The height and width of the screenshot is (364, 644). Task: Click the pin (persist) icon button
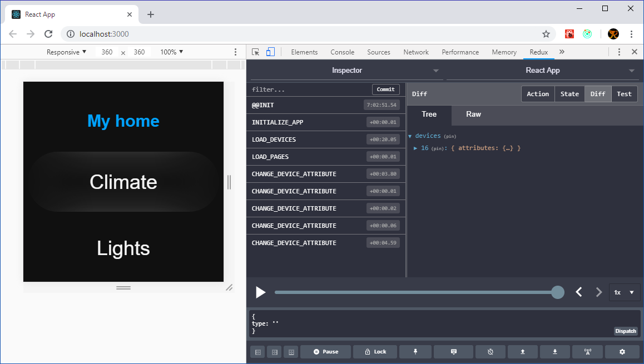pyautogui.click(x=415, y=352)
